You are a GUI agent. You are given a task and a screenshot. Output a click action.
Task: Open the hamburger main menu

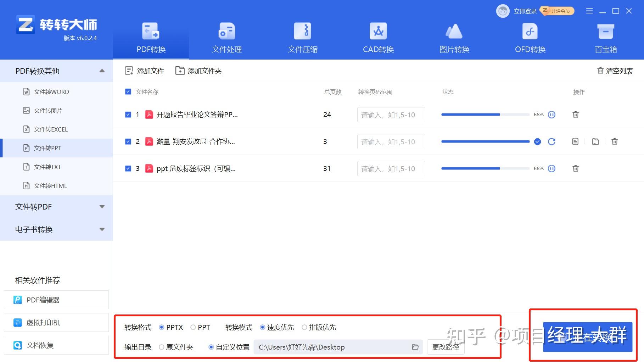click(589, 11)
